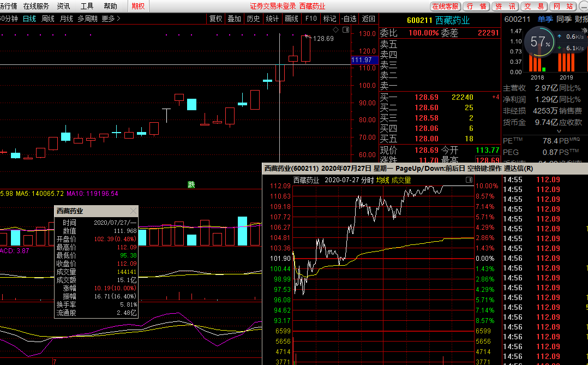Viewport: 588px width, 365px height.
Task: Click the 网站 button
Action: 563,7
